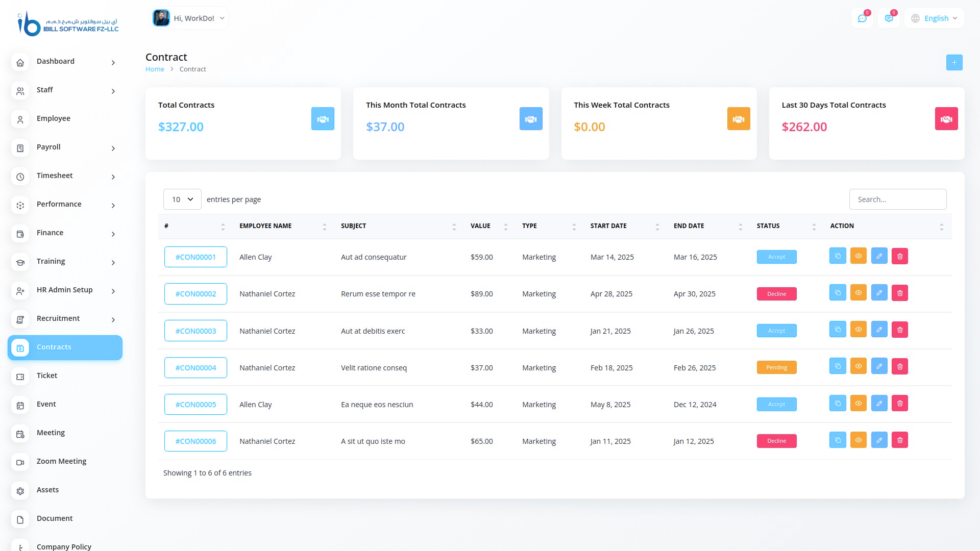The height and width of the screenshot is (551, 980).
Task: Click the copy icon for contract #CON00001
Action: tap(838, 256)
